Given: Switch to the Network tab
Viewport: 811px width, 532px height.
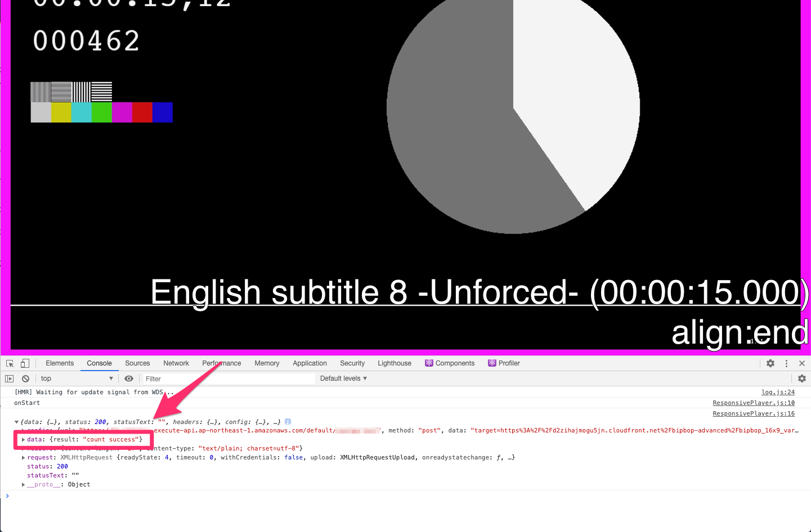Looking at the screenshot, I should click(x=176, y=363).
